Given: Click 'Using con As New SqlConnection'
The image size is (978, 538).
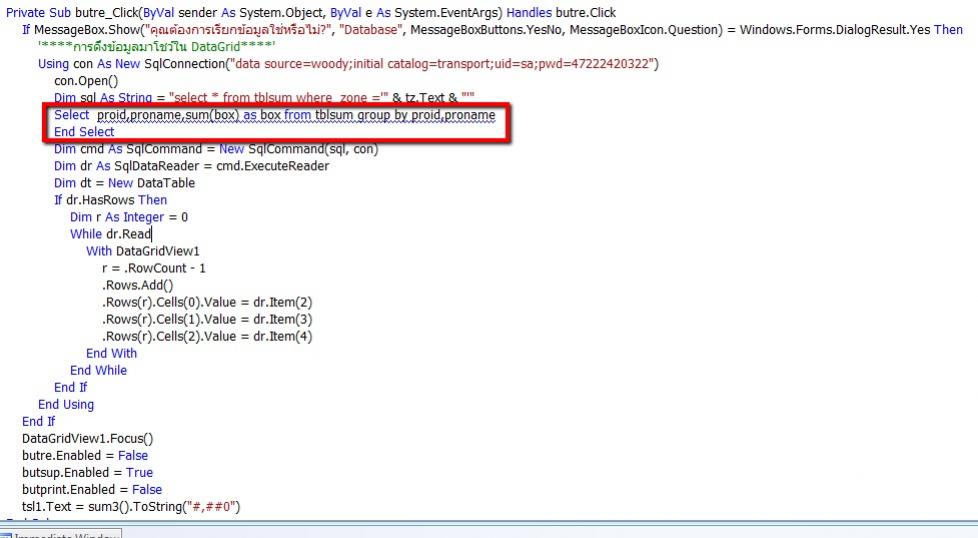Looking at the screenshot, I should pyautogui.click(x=131, y=64).
